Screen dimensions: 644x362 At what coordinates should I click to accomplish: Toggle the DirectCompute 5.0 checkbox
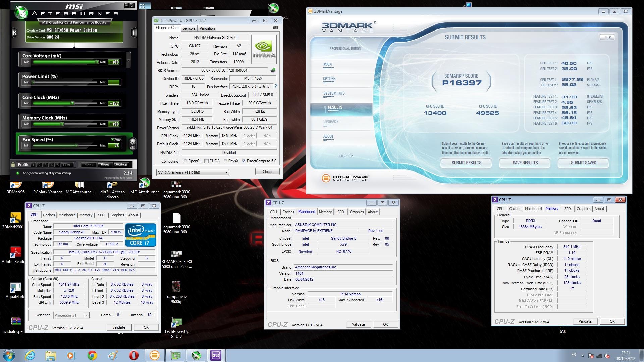coord(244,161)
